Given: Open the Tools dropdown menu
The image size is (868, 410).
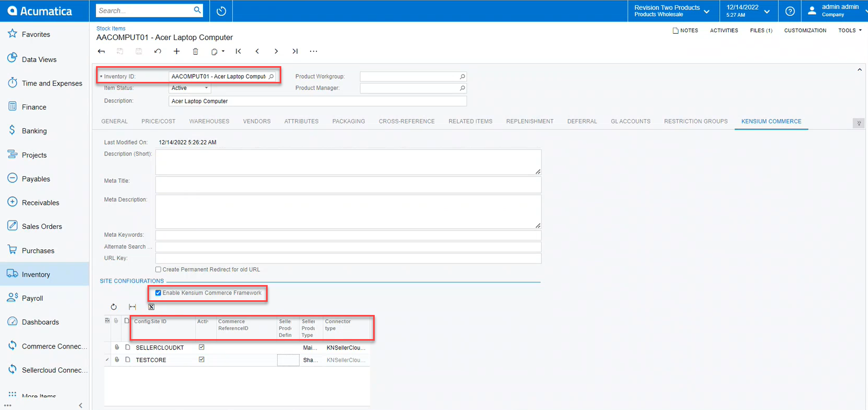Looking at the screenshot, I should pyautogui.click(x=850, y=30).
